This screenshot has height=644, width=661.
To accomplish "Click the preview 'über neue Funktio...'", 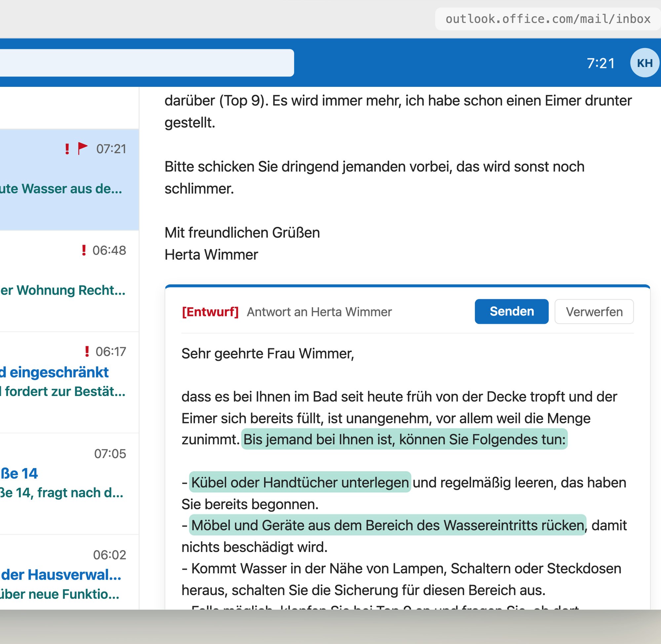I will (60, 594).
